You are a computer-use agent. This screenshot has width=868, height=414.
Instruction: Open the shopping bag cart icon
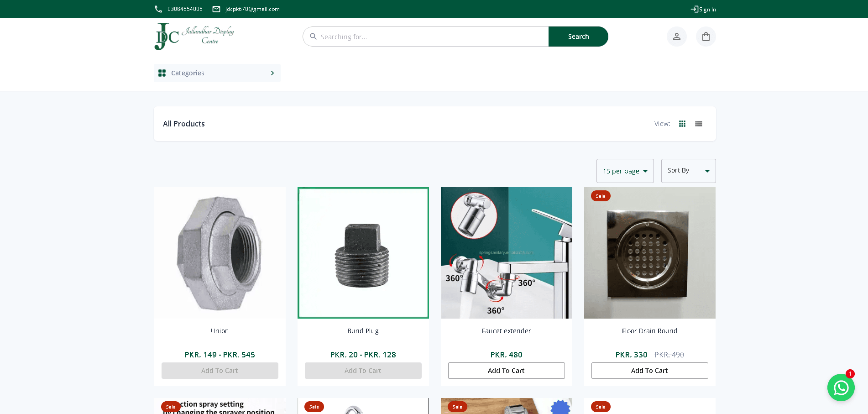click(x=706, y=37)
